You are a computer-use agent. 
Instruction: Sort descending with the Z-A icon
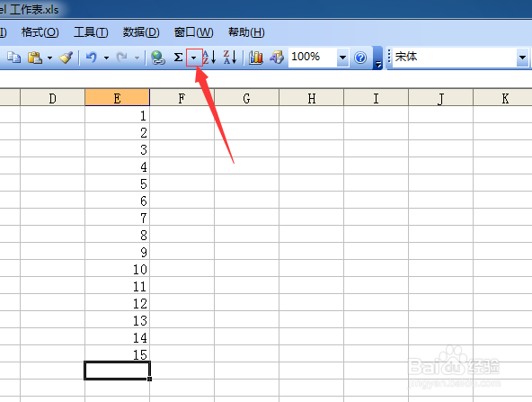click(230, 57)
